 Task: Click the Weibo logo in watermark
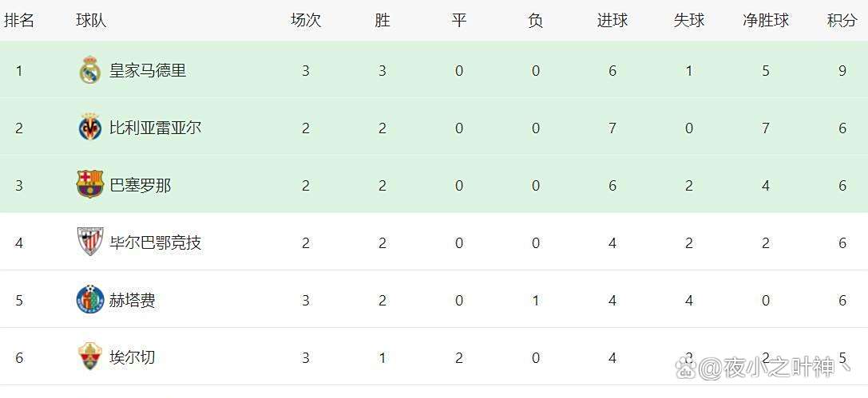pos(686,368)
